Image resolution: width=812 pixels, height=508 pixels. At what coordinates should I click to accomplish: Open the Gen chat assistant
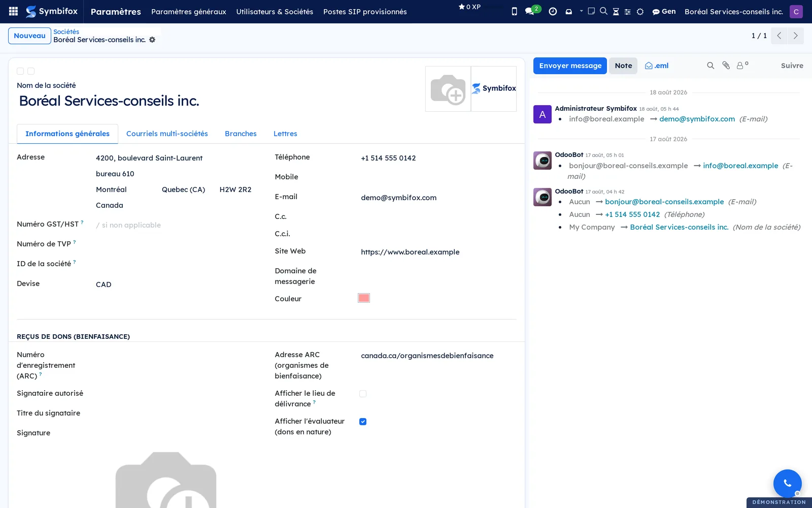pos(664,11)
